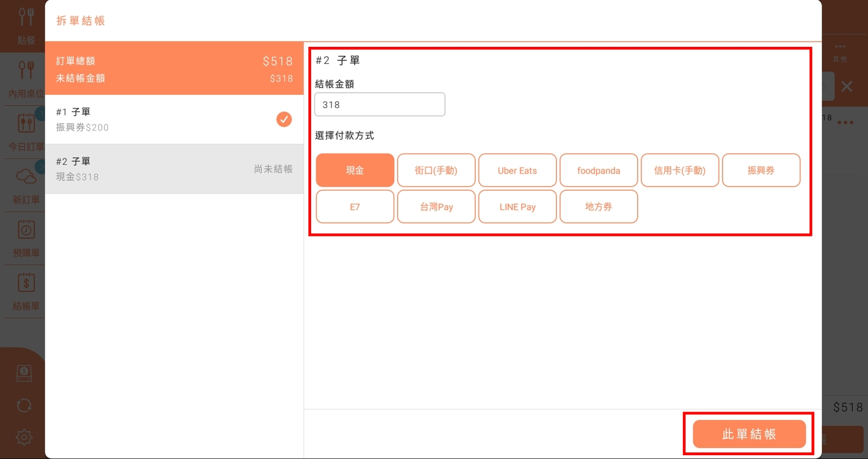
Task: Select 現金 cash payment method
Action: click(355, 170)
